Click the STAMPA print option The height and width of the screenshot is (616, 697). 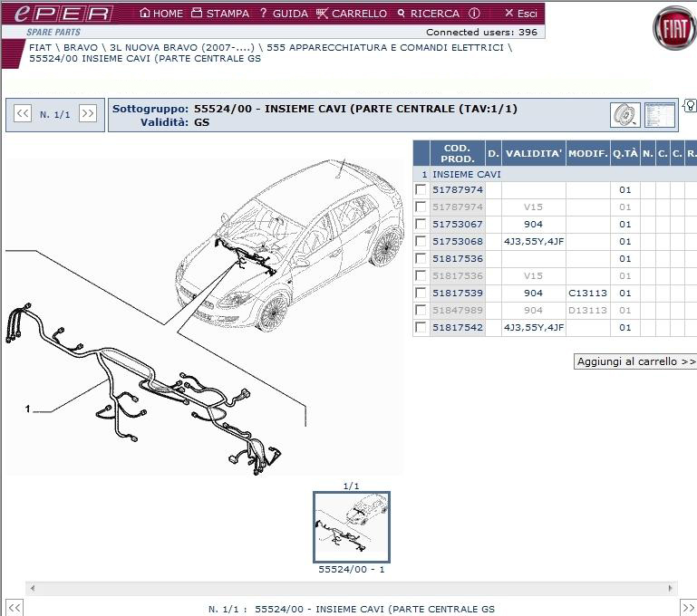click(x=220, y=14)
